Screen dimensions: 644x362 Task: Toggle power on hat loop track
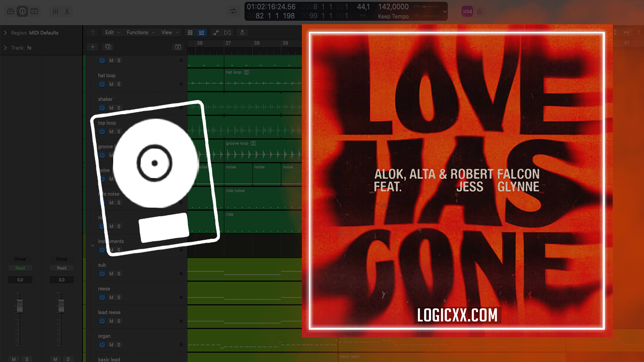pos(102,84)
